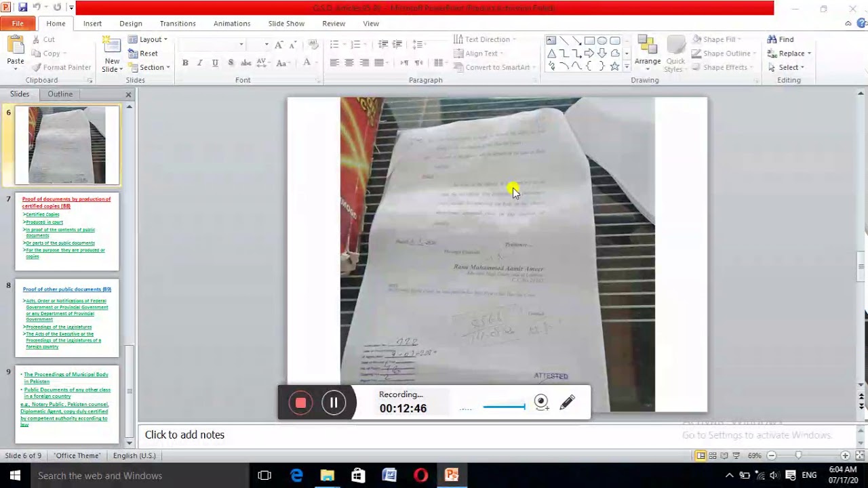This screenshot has height=488, width=868.
Task: Switch to the Design tab
Action: click(x=131, y=23)
